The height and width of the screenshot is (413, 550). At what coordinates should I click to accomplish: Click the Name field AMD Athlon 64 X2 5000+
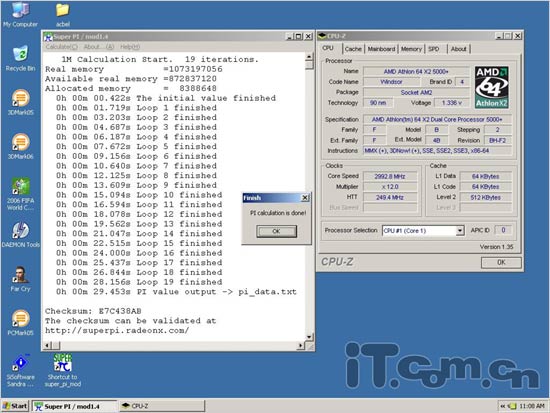click(416, 71)
